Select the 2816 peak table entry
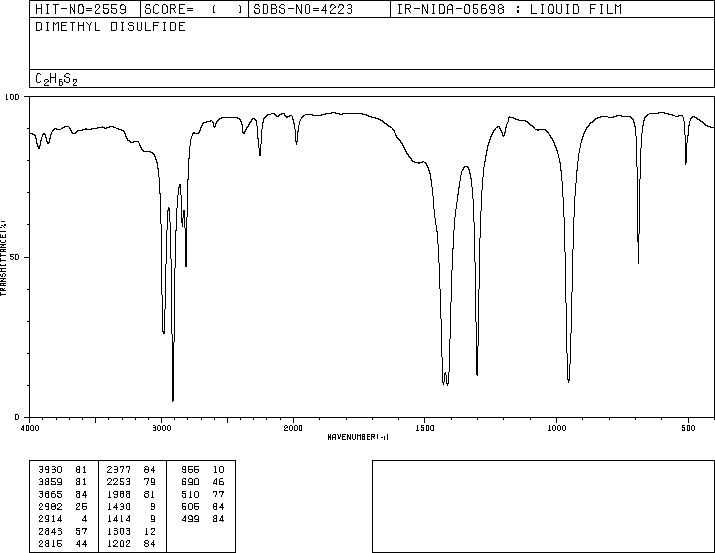The image size is (715, 553). 50,543
